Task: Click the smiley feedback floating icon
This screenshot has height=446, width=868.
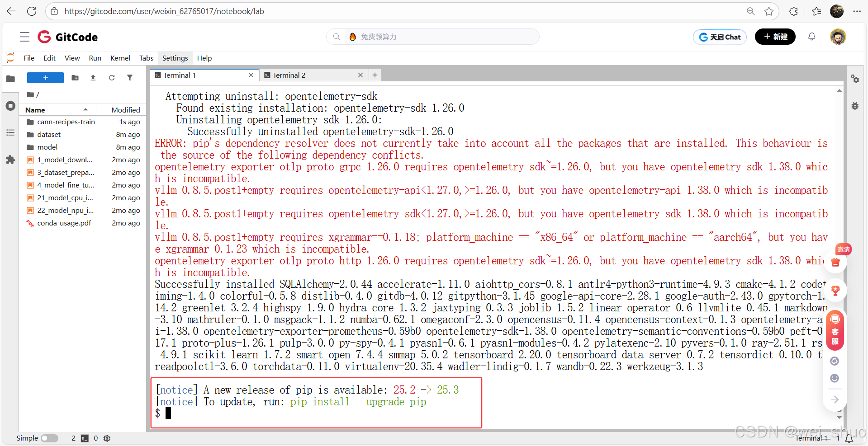Action: (835, 378)
